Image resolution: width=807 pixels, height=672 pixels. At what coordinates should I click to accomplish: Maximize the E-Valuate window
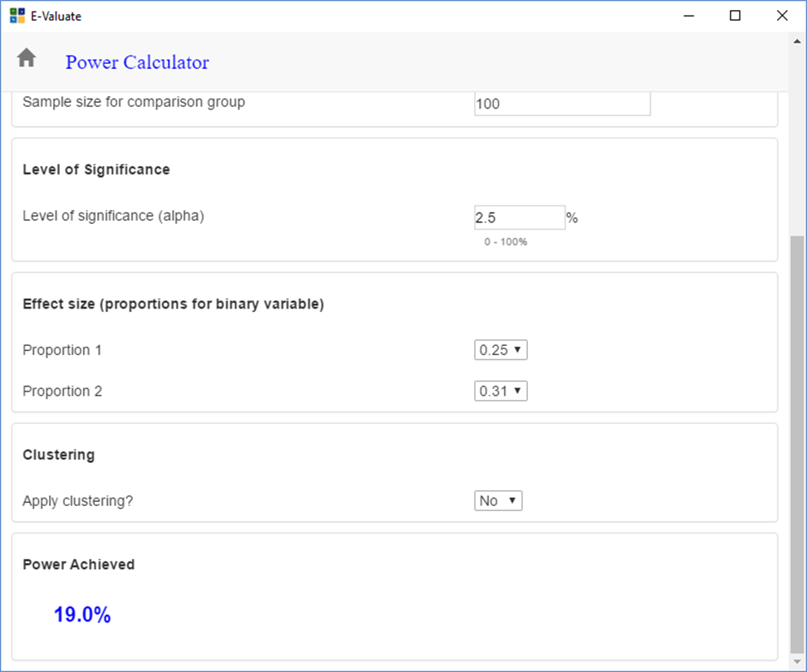click(735, 16)
